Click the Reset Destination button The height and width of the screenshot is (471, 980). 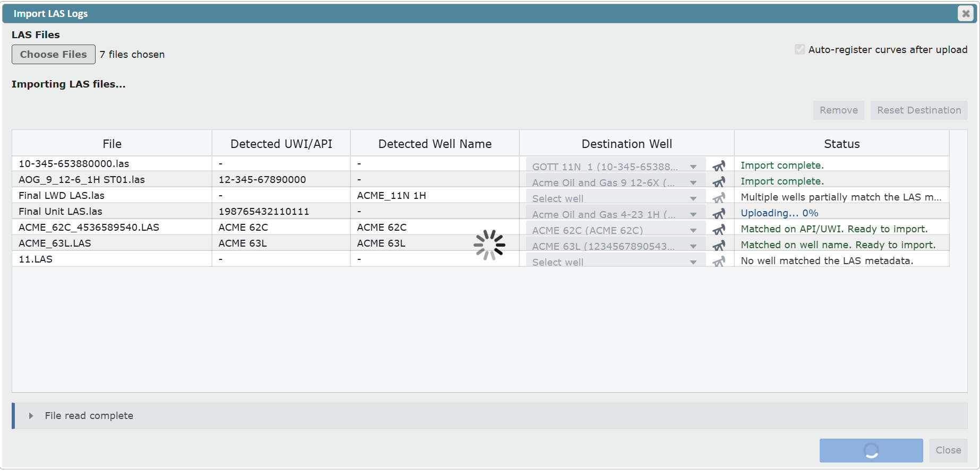tap(919, 110)
